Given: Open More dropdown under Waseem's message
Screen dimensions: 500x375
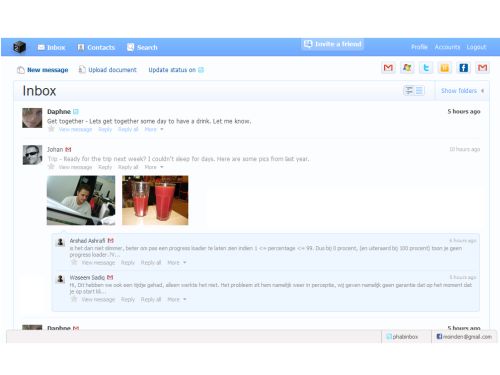Looking at the screenshot, I should click(176, 299).
